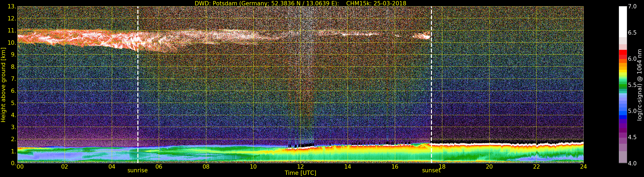Click the colorbar tick label '6.5'
Image resolution: width=644 pixels, height=177 pixels.
point(632,33)
